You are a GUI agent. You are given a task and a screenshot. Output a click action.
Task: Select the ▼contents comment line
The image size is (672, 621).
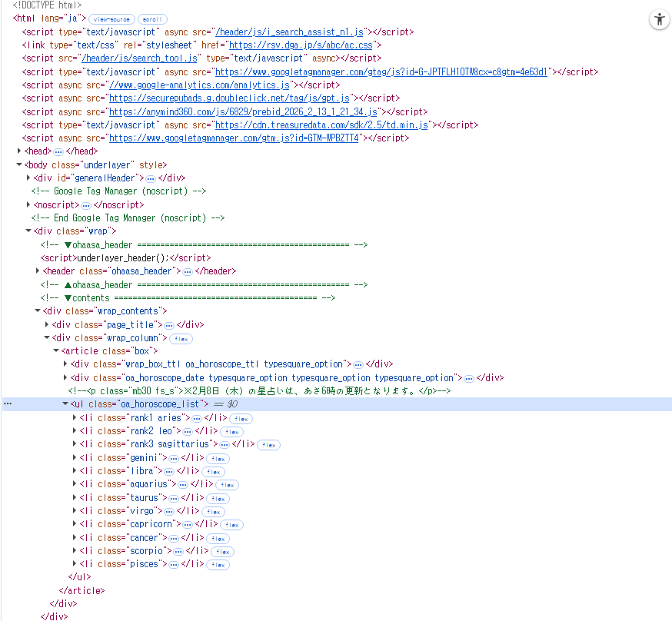click(x=188, y=297)
